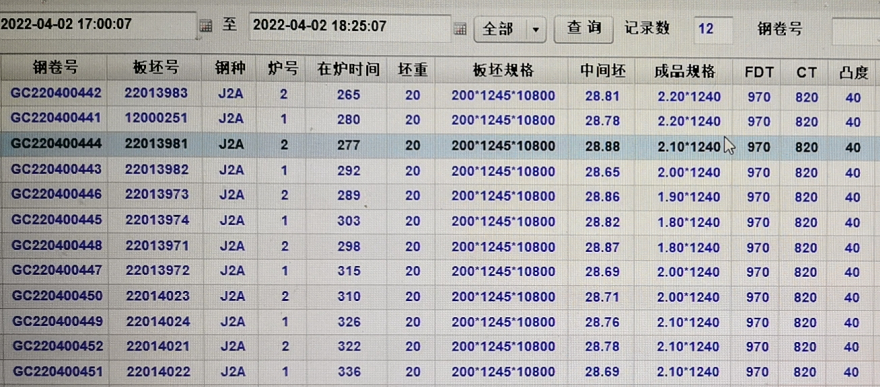The image size is (880, 387).
Task: Click slab number 22014024
Action: coord(158,322)
